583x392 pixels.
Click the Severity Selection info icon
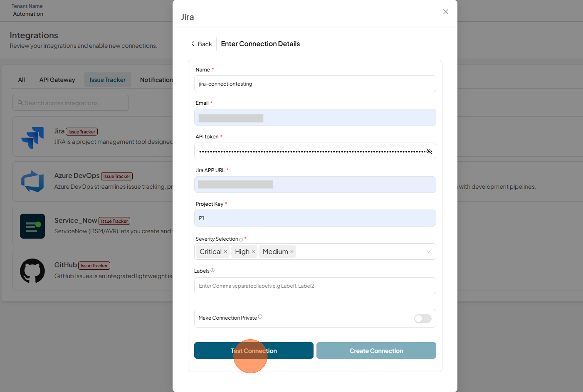pyautogui.click(x=241, y=239)
